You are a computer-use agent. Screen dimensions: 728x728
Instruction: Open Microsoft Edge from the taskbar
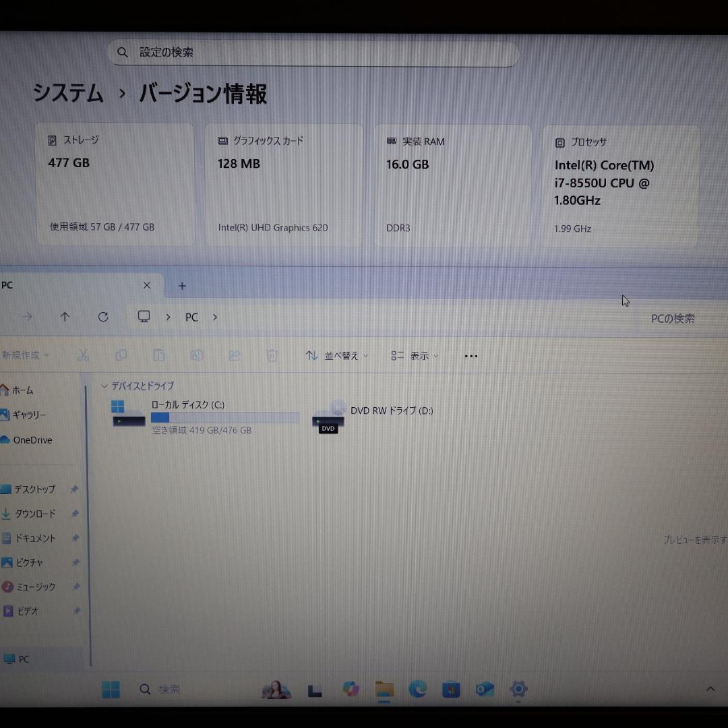click(418, 689)
